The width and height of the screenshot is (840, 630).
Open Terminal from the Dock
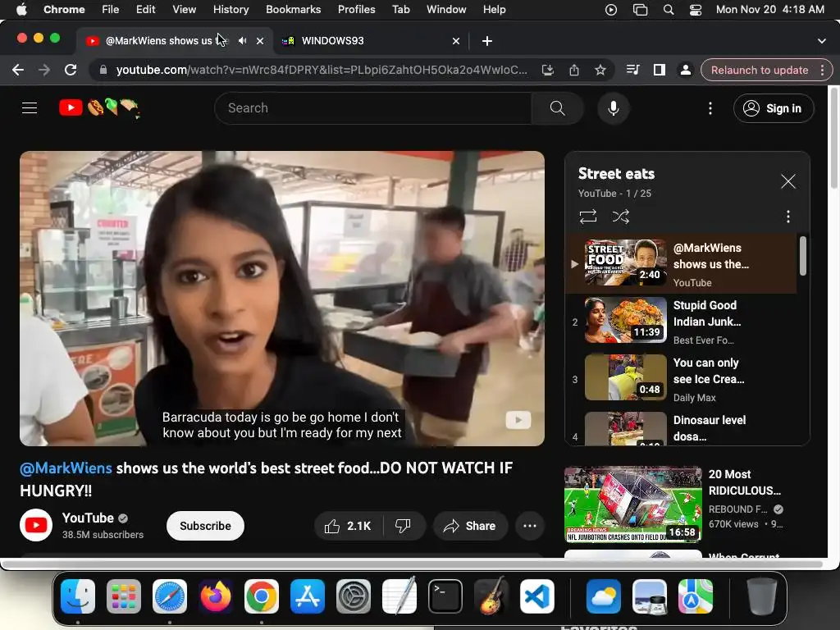(445, 596)
